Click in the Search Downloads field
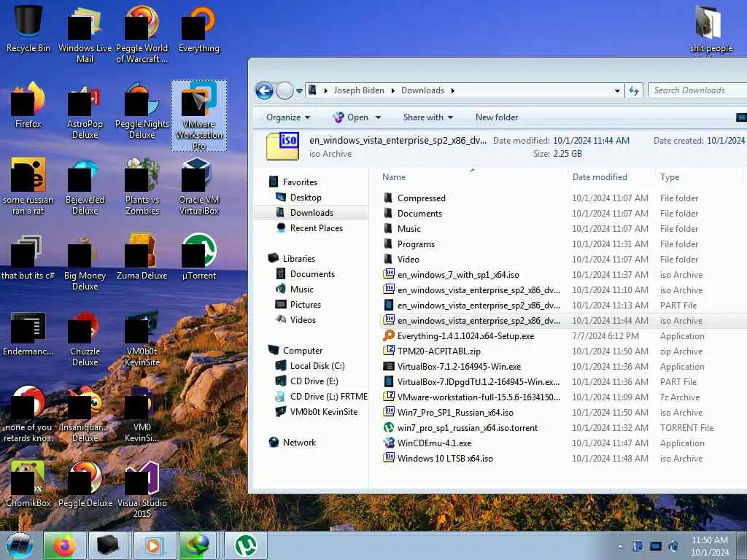Viewport: 747px width, 560px height. [x=697, y=90]
